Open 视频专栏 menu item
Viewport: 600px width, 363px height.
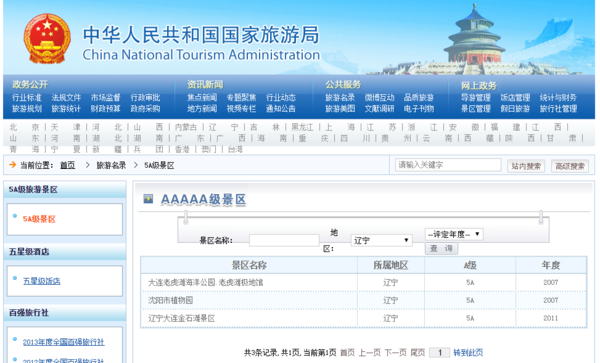click(x=241, y=109)
